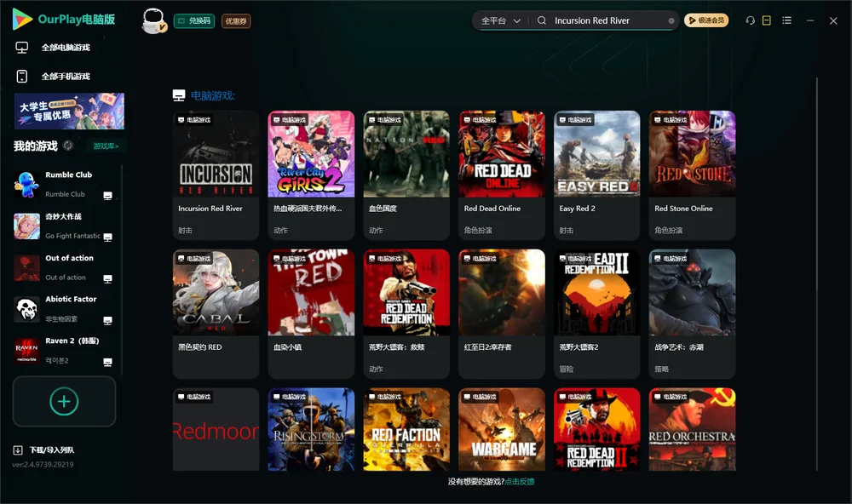The width and height of the screenshot is (852, 504).
Task: Open River City Girls 2 game card
Action: pos(311,175)
